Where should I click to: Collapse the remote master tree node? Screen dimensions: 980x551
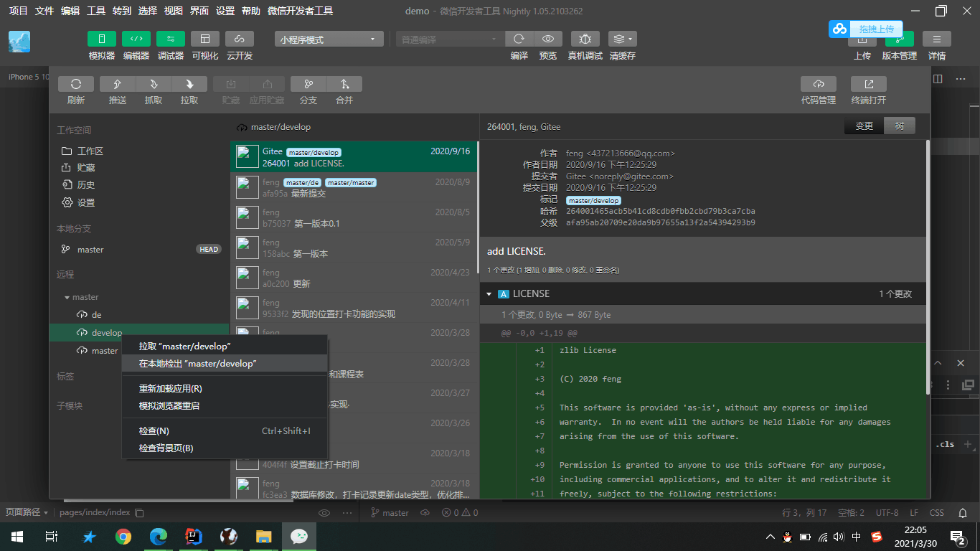coord(67,297)
